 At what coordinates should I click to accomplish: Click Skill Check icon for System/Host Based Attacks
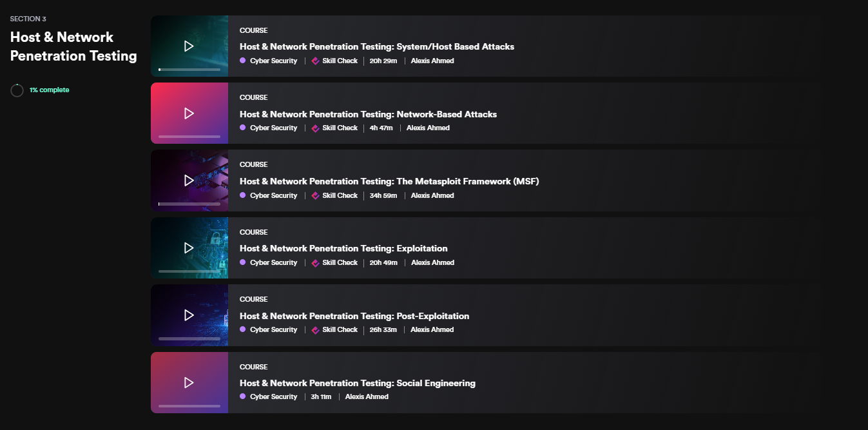point(315,61)
